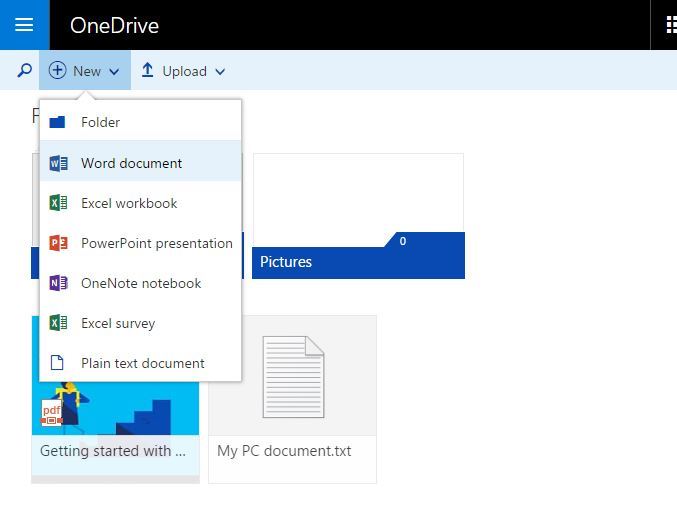This screenshot has height=509, width=677.
Task: Click the pdf badge on Getting started file
Action: point(51,413)
